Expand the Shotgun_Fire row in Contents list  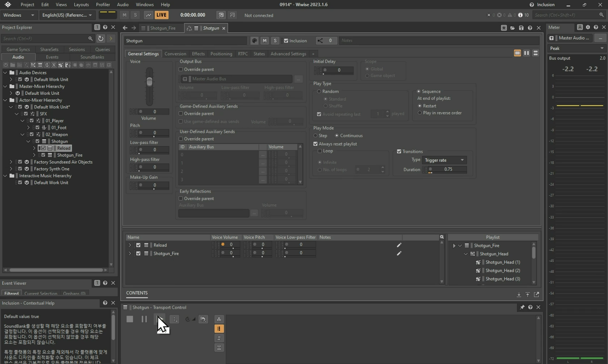tap(130, 253)
